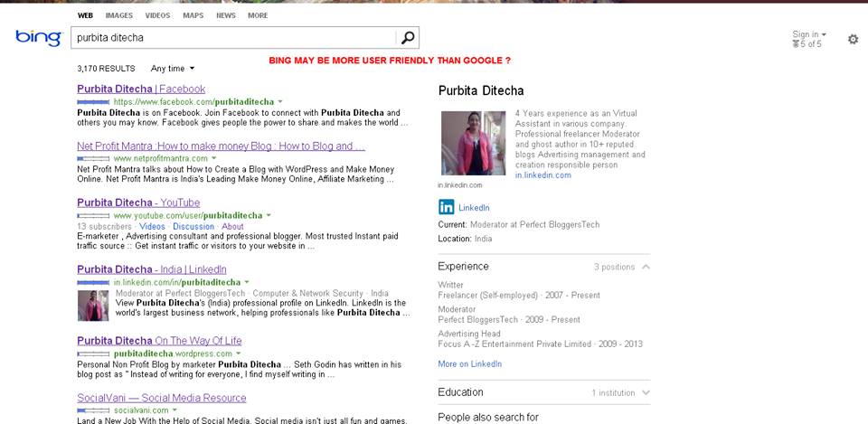The image size is (868, 424).
Task: Open Purbita Ditecha - India | LinkedIn result
Action: pos(152,269)
